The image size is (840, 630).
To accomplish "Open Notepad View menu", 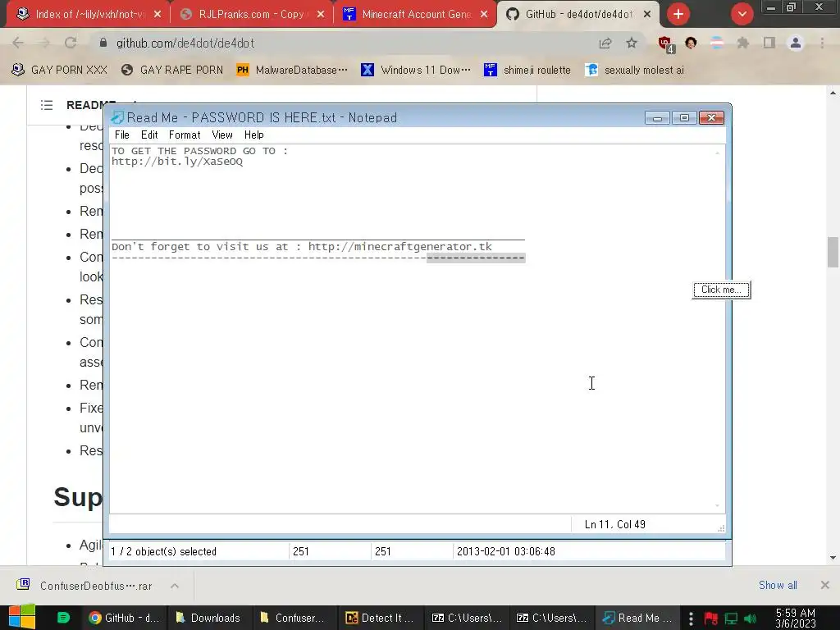I will coord(221,135).
